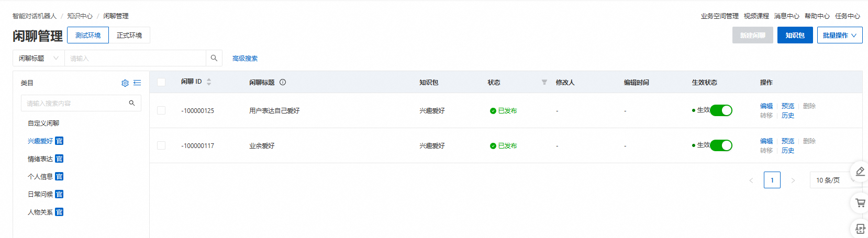Open the 批量操作 dropdown
Image resolution: width=868 pixels, height=238 pixels.
(840, 35)
